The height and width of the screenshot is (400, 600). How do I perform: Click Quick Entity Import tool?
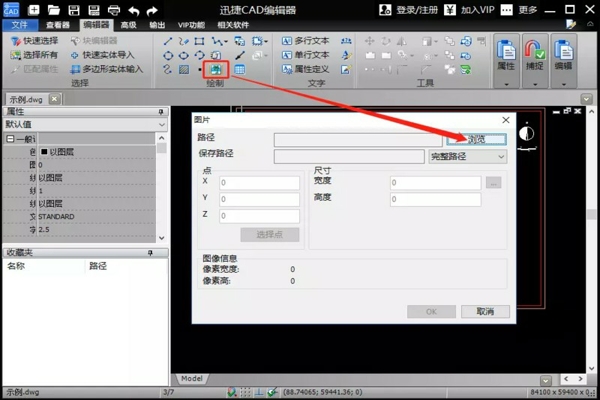point(103,55)
